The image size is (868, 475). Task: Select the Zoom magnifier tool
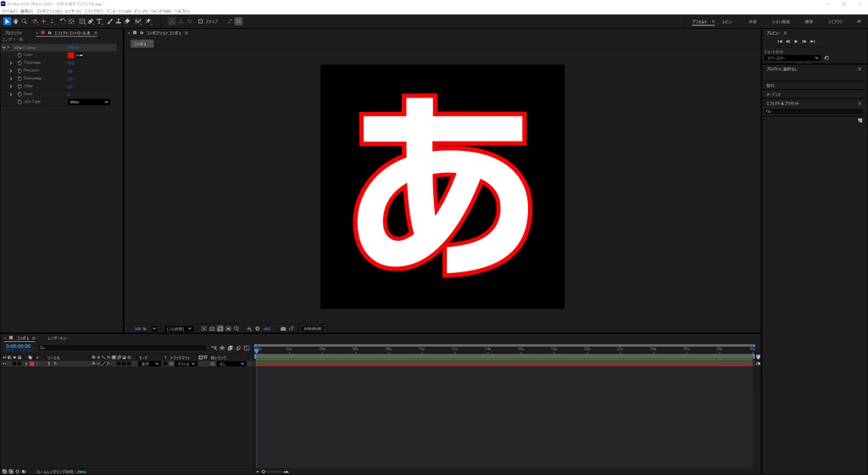[x=25, y=21]
